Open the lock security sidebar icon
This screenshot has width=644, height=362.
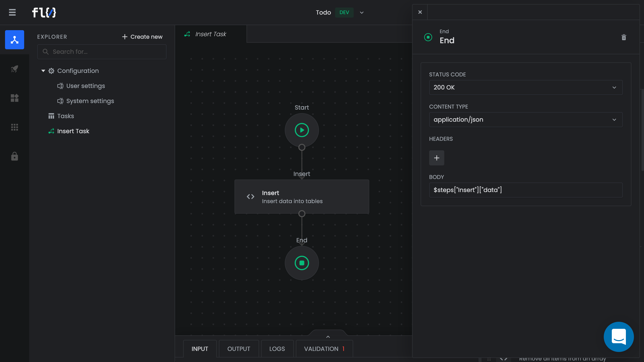[15, 156]
